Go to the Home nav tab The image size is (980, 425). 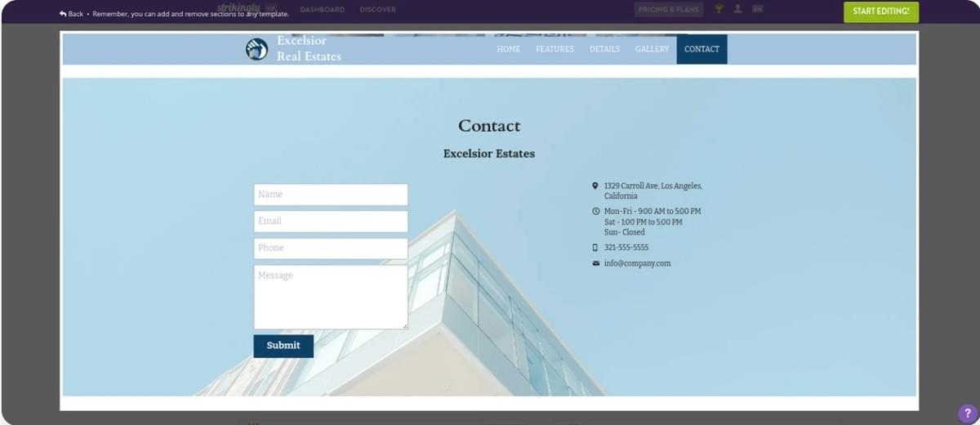(508, 49)
